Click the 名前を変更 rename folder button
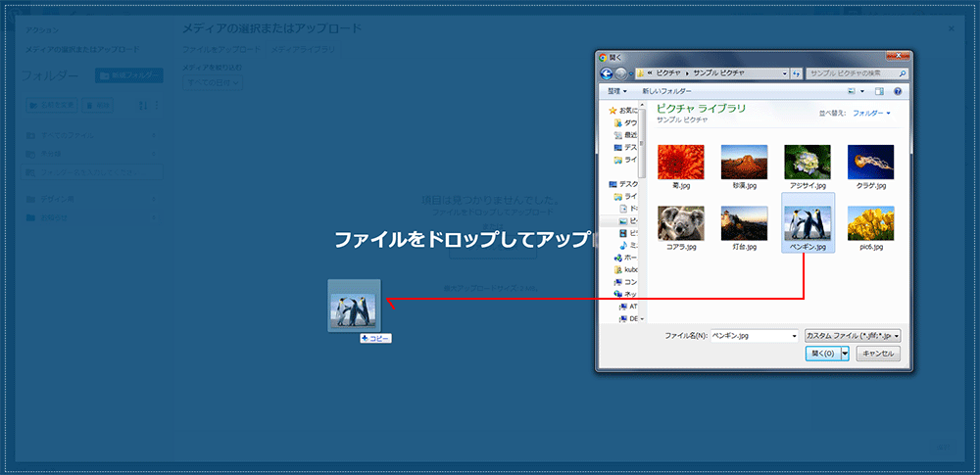This screenshot has height=475, width=980. pos(52,106)
